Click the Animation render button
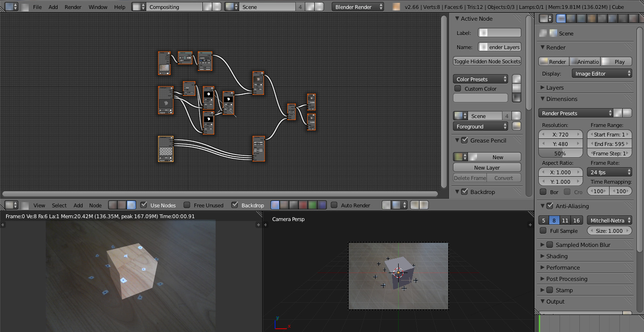644x332 pixels. (585, 62)
